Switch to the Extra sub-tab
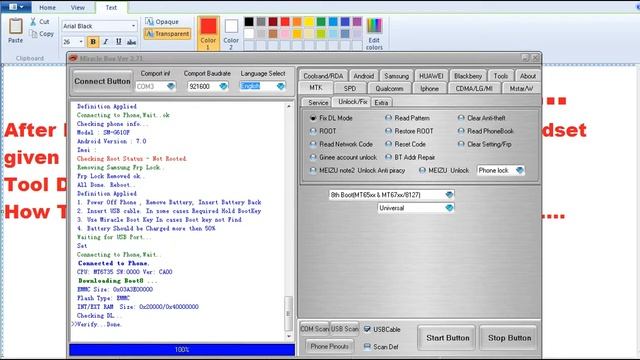Image resolution: width=640 pixels, height=360 pixels. 381,103
